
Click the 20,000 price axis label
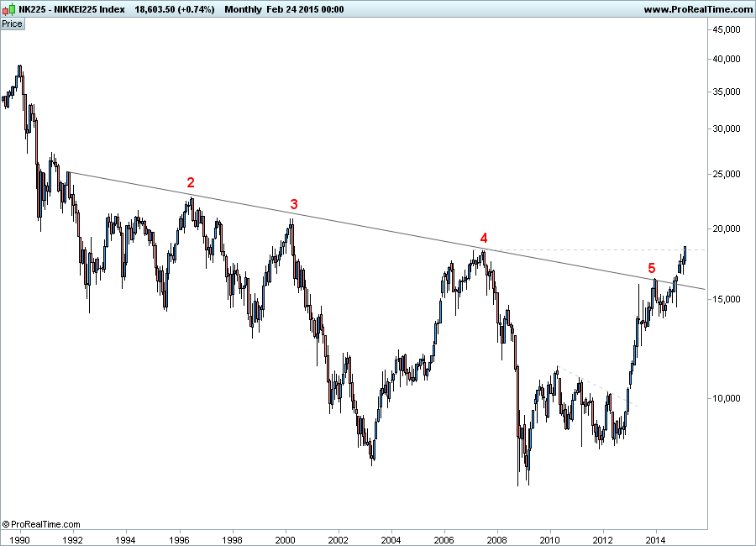point(726,228)
